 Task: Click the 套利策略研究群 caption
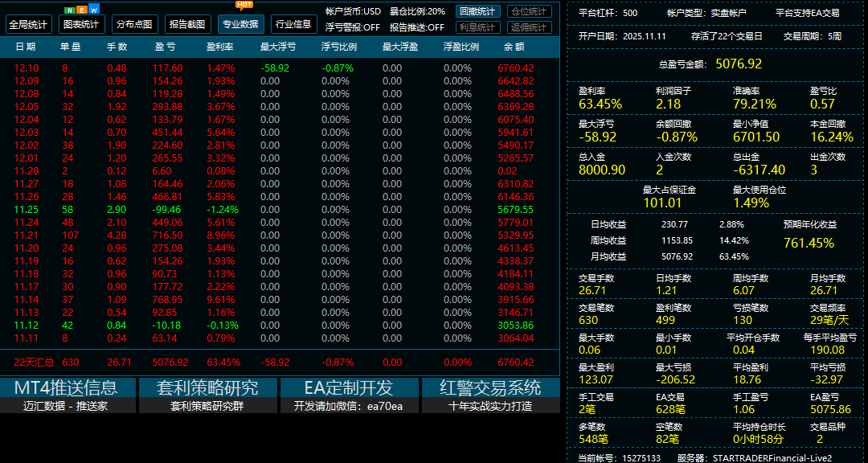[207, 405]
